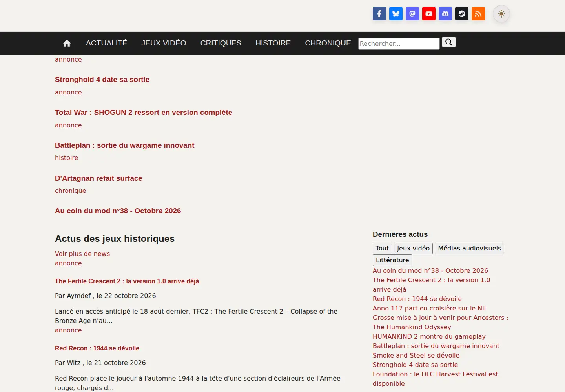Open sidebar link Red Recon : 1944 se dévoile
Viewport: 565px width, 392px height.
click(417, 299)
